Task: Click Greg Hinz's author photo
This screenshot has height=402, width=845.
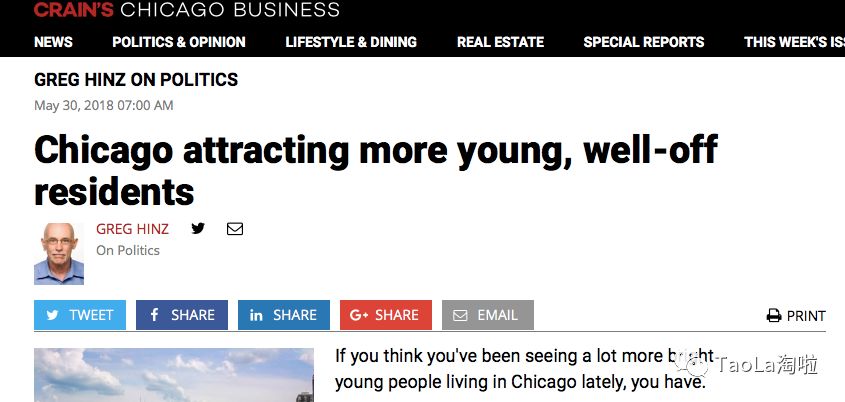Action: (59, 253)
